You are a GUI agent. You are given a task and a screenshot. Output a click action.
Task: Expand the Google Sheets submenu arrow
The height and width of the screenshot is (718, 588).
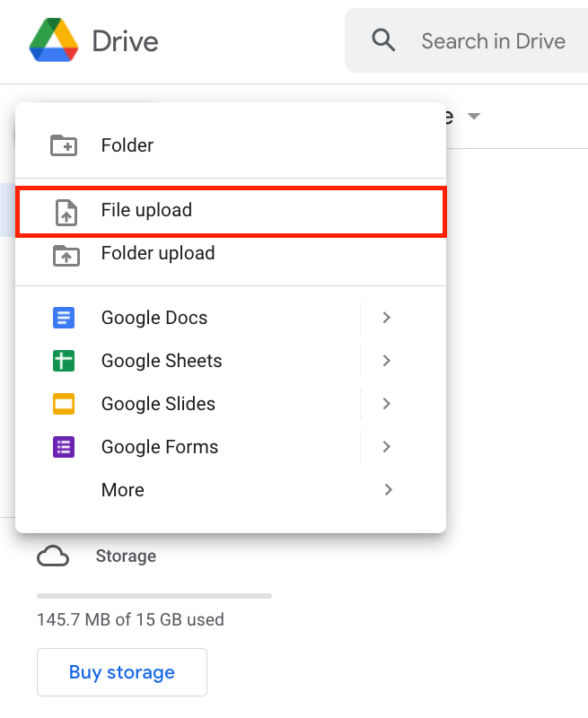[x=387, y=361]
